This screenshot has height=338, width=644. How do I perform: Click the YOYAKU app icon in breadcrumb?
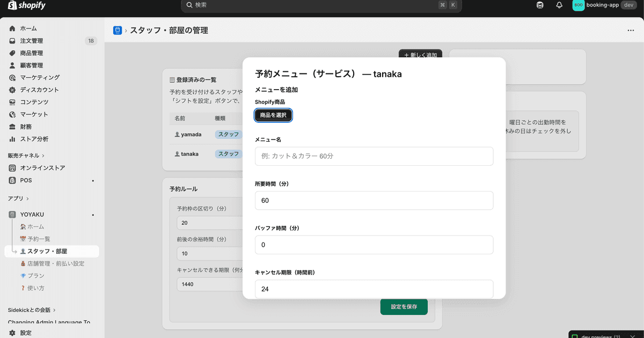[118, 31]
